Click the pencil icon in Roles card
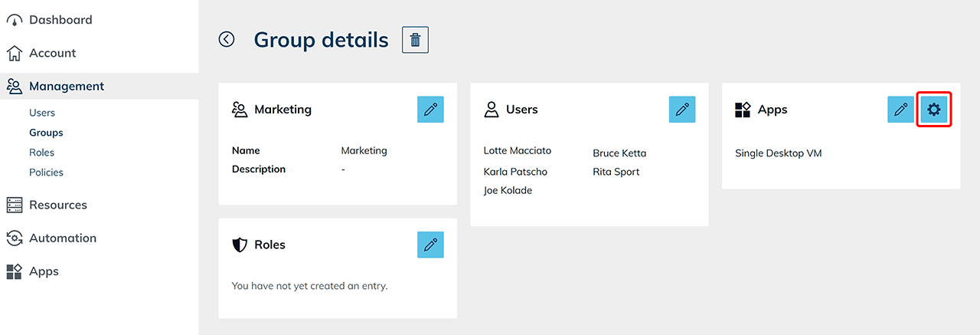This screenshot has width=980, height=335. [x=430, y=245]
